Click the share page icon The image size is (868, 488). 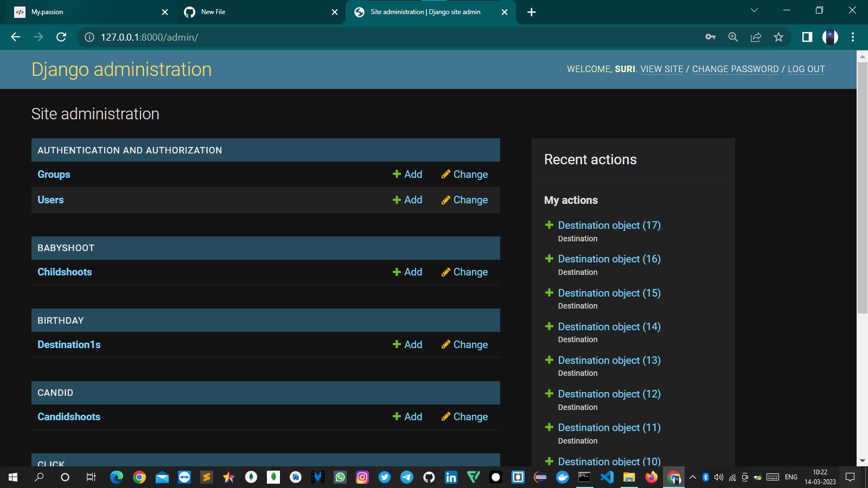click(x=756, y=37)
